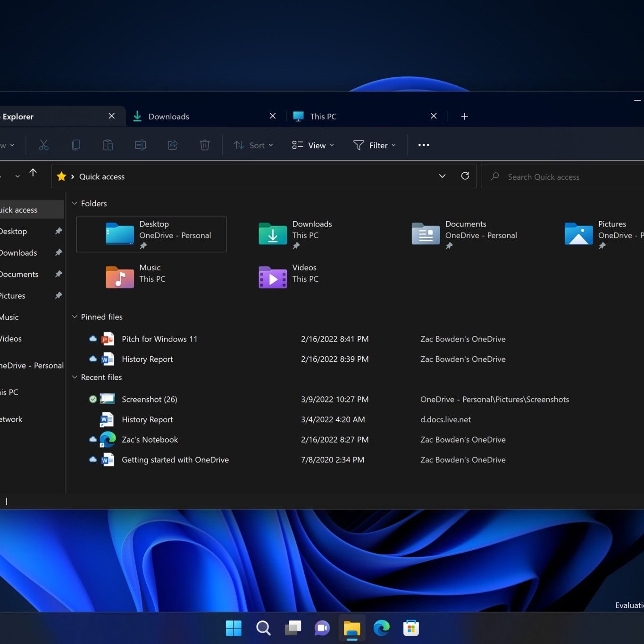
Task: Switch to the Downloads tab
Action: (168, 117)
